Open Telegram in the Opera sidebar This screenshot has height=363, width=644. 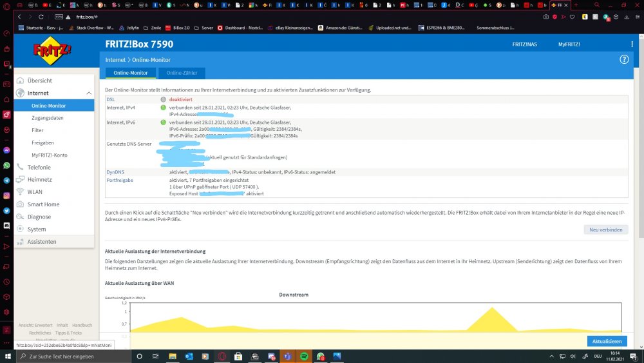coord(6,181)
